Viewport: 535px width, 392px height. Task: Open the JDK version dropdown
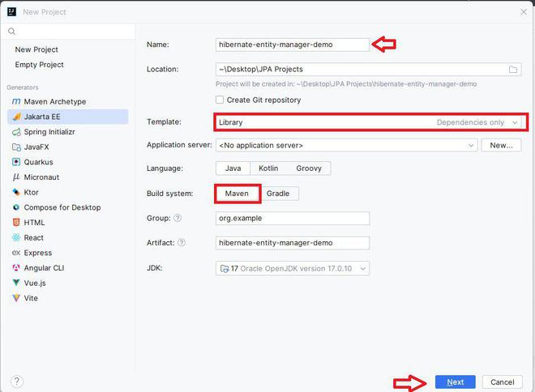click(293, 269)
